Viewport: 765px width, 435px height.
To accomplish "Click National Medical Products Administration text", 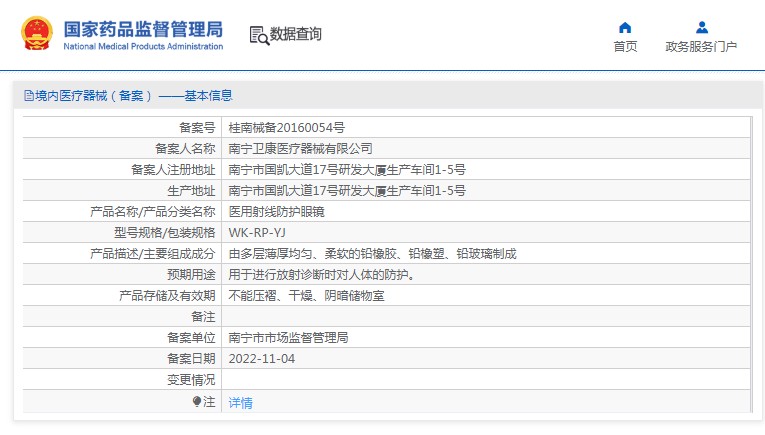I will point(143,46).
